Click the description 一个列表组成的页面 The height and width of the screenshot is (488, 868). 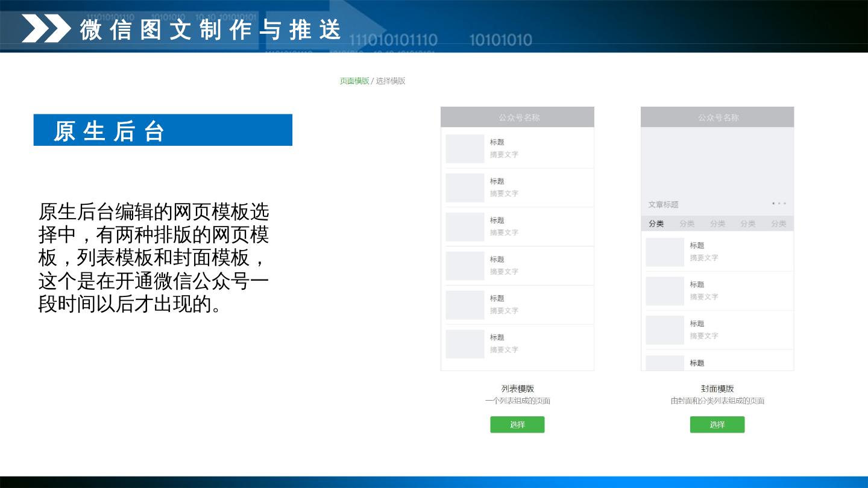click(518, 401)
